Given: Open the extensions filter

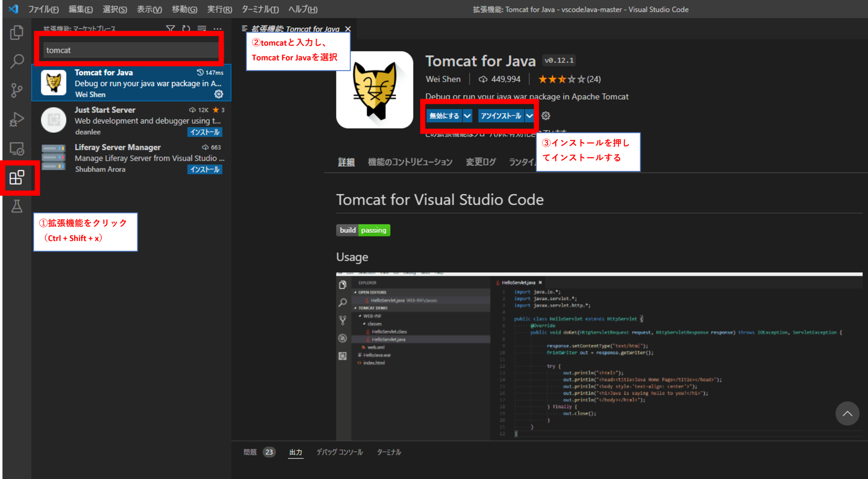Looking at the screenshot, I should coord(170,28).
